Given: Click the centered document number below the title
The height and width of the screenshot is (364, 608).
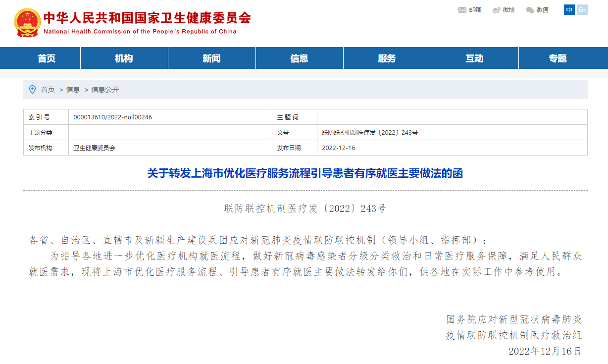Looking at the screenshot, I should 305,208.
